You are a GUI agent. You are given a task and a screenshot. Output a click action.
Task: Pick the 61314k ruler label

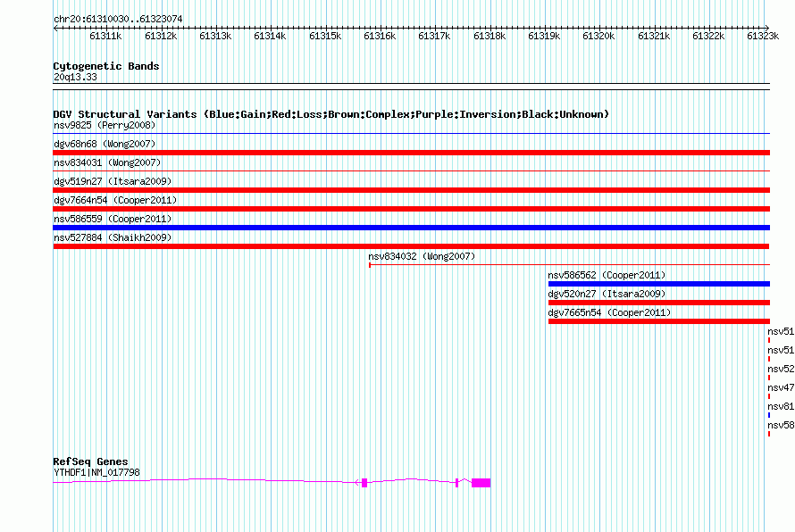point(270,36)
